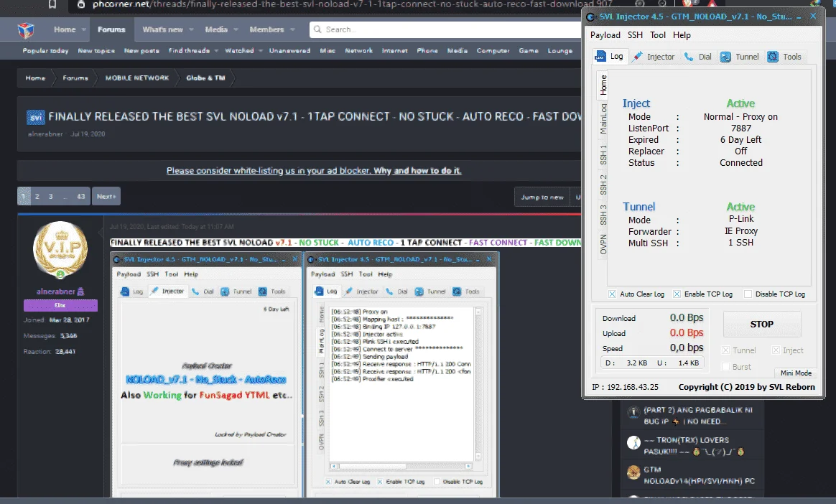Select the Home vertical tab
The image size is (836, 504).
tap(603, 85)
